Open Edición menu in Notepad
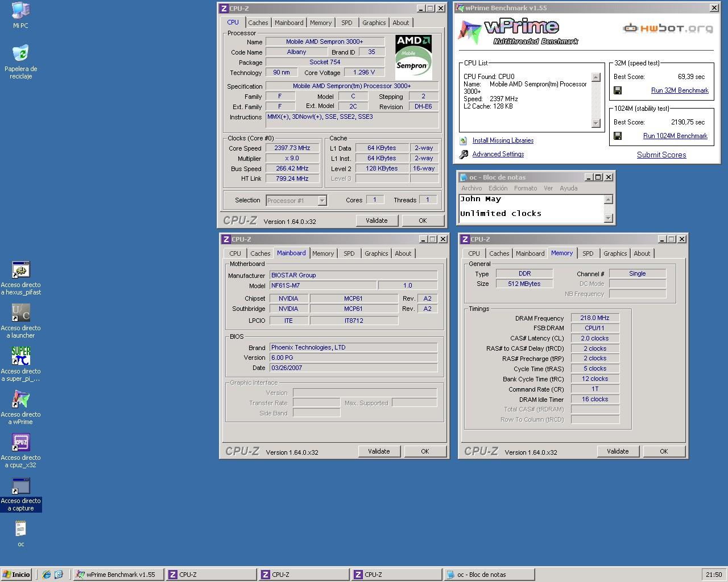This screenshot has width=728, height=582. point(498,188)
